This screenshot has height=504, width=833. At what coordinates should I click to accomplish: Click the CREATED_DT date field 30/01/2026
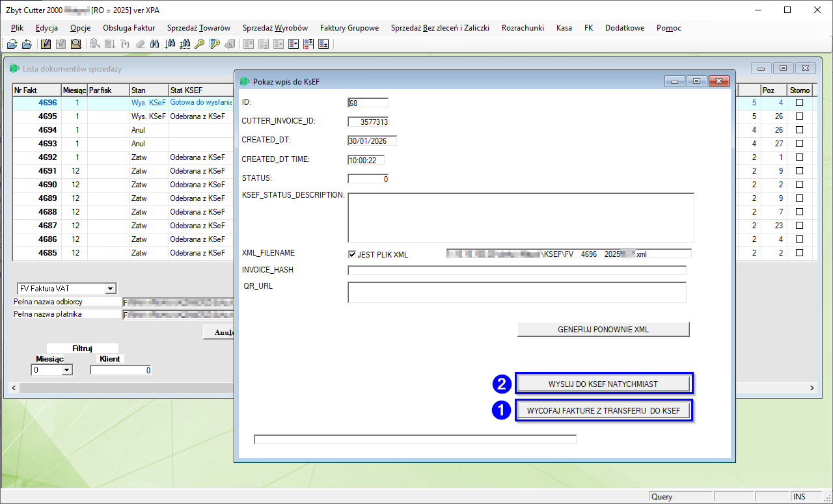[372, 140]
